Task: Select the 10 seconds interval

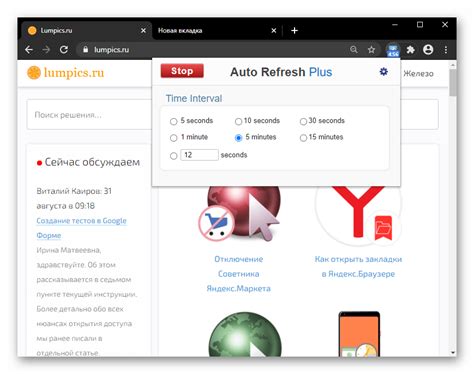Action: [238, 121]
